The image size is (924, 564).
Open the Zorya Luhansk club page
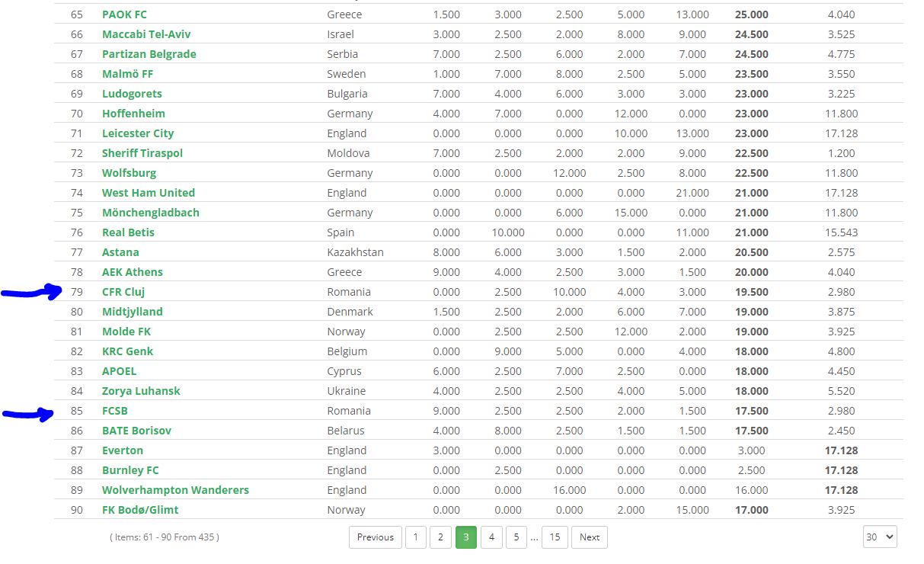tap(141, 391)
